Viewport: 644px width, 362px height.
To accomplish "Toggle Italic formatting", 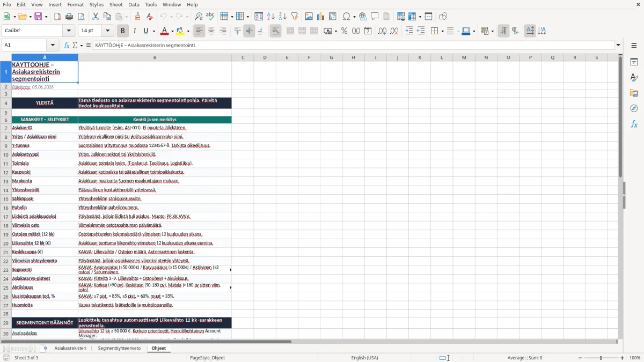I will 134,31.
